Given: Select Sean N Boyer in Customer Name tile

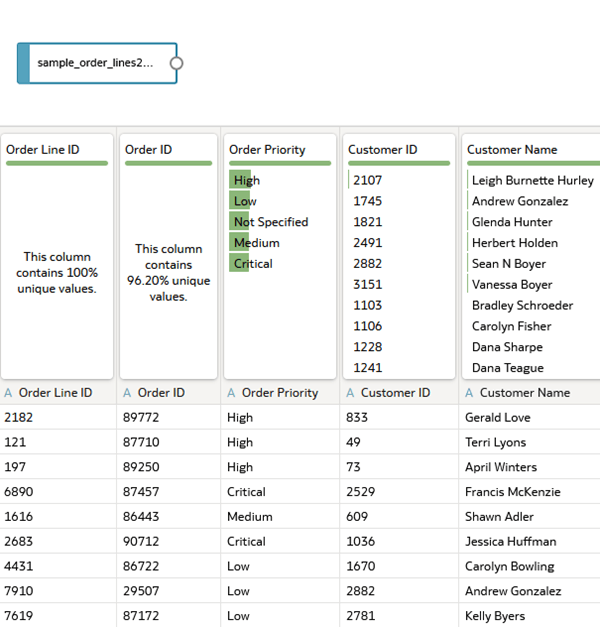Looking at the screenshot, I should coord(509,263).
